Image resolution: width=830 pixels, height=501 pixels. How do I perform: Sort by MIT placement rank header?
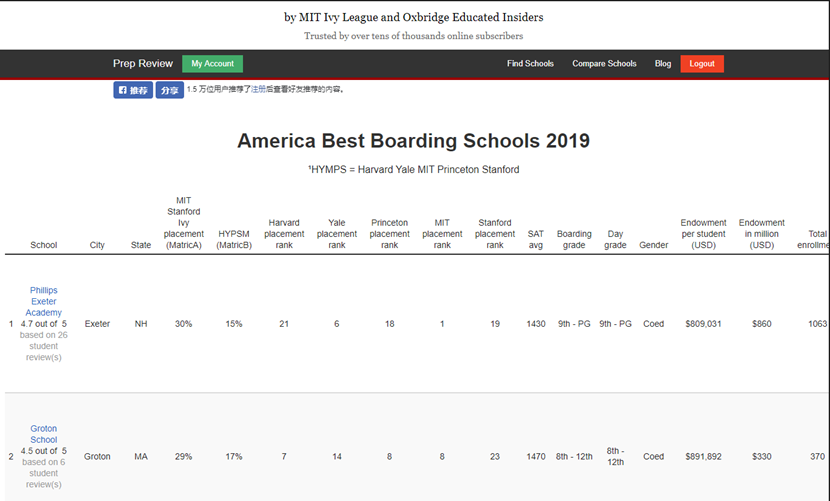[442, 234]
